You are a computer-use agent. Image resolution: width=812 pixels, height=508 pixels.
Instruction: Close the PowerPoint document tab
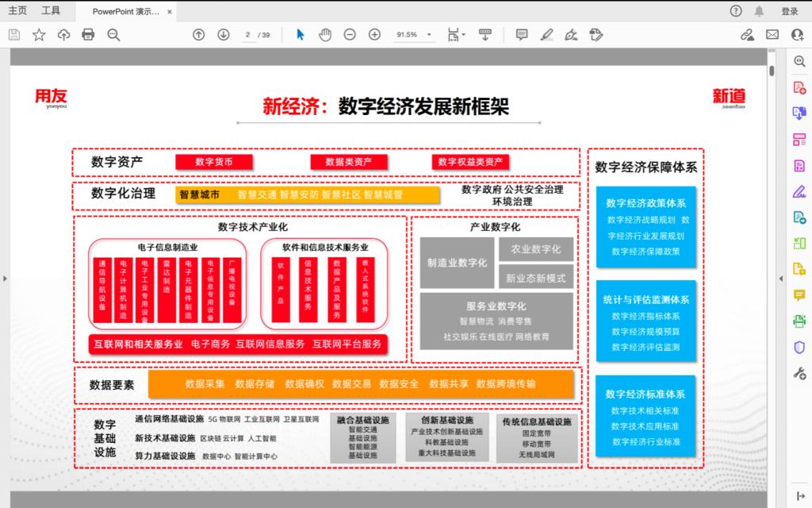click(170, 12)
